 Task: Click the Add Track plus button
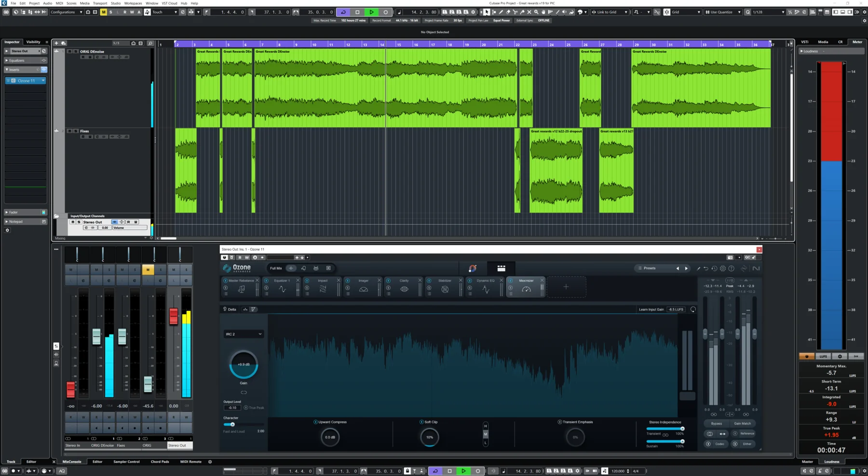click(x=56, y=43)
